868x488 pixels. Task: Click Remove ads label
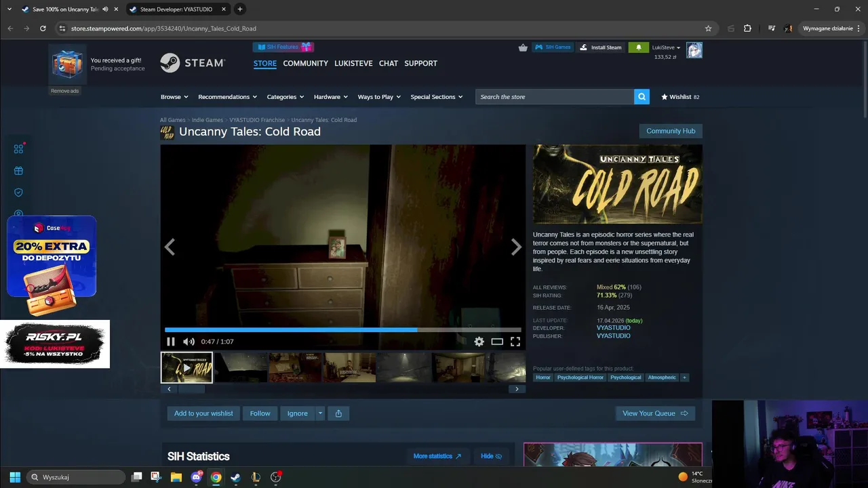point(65,91)
